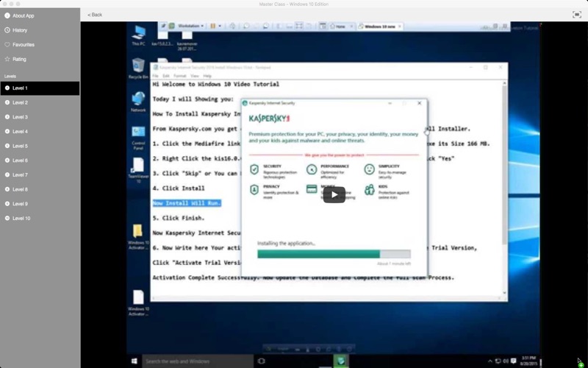Image resolution: width=588 pixels, height=368 pixels.
Task: Go back using the Back button
Action: pos(95,15)
